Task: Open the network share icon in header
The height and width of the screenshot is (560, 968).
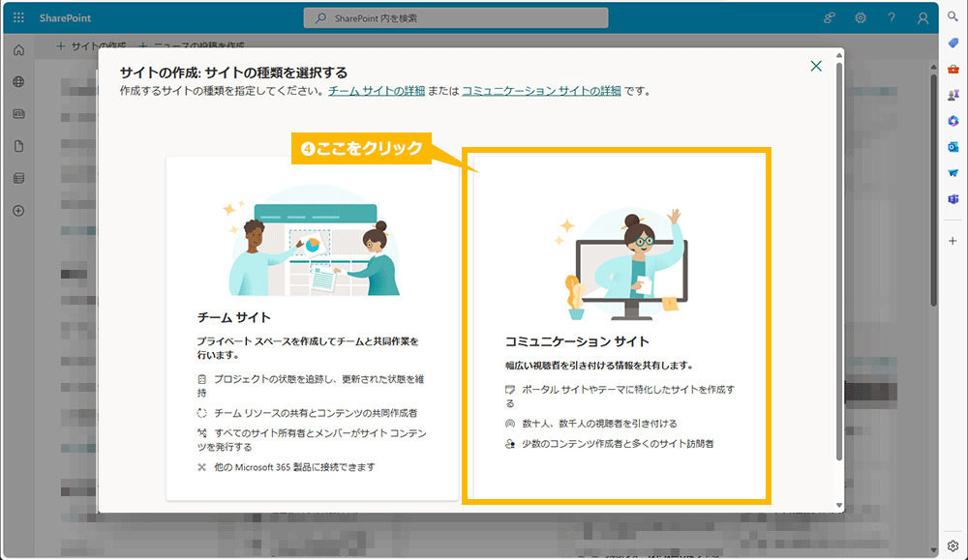Action: click(830, 17)
